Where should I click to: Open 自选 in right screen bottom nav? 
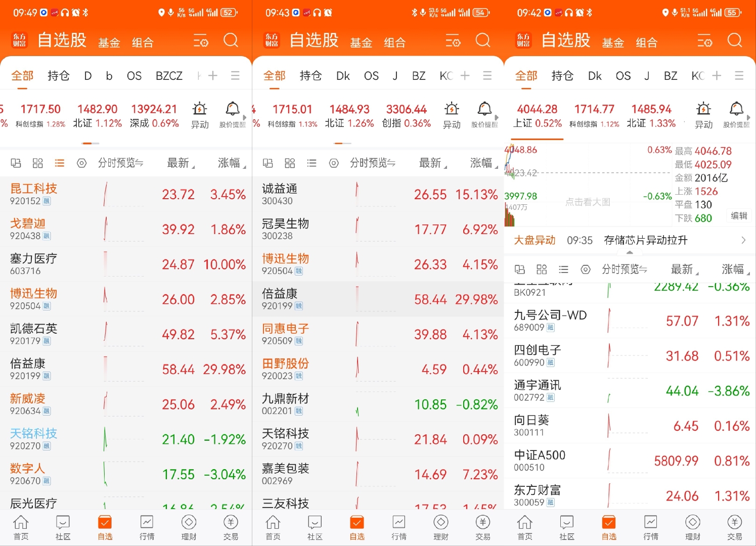coord(609,528)
